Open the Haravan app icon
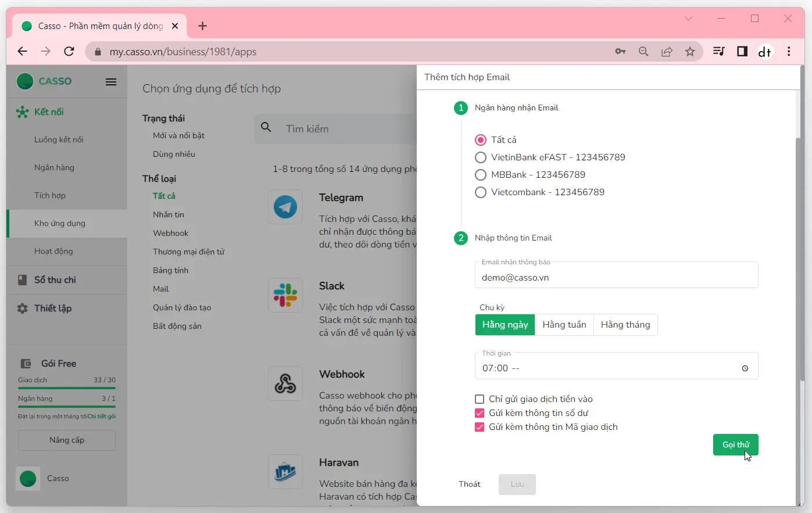Viewport: 812px width, 513px height. coord(285,472)
